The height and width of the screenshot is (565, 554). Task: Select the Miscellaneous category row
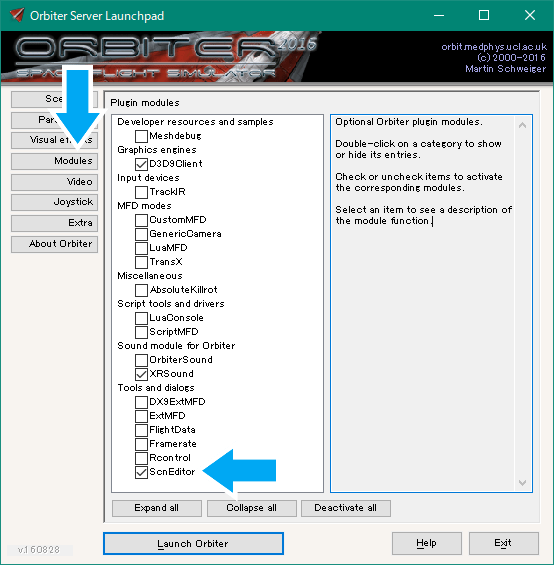pos(150,276)
